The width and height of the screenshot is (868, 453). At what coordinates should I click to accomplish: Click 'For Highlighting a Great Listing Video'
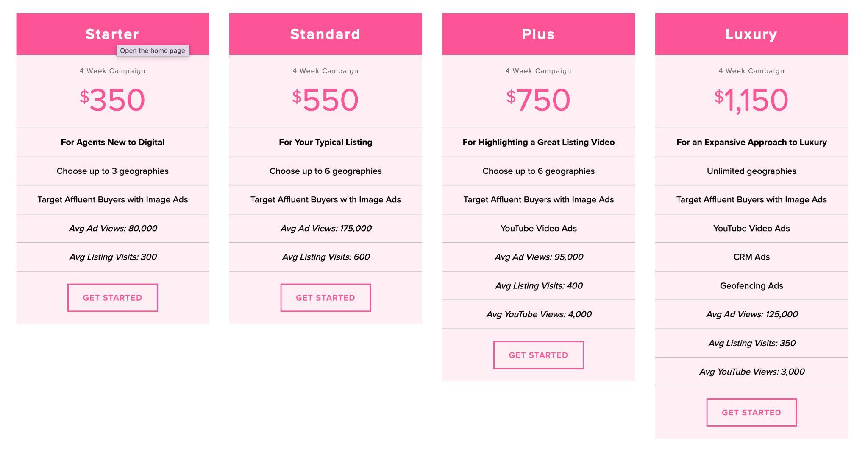tap(538, 142)
